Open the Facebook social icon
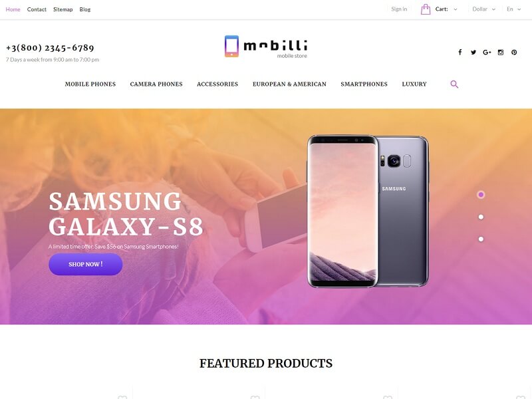This screenshot has height=399, width=532. 460,53
